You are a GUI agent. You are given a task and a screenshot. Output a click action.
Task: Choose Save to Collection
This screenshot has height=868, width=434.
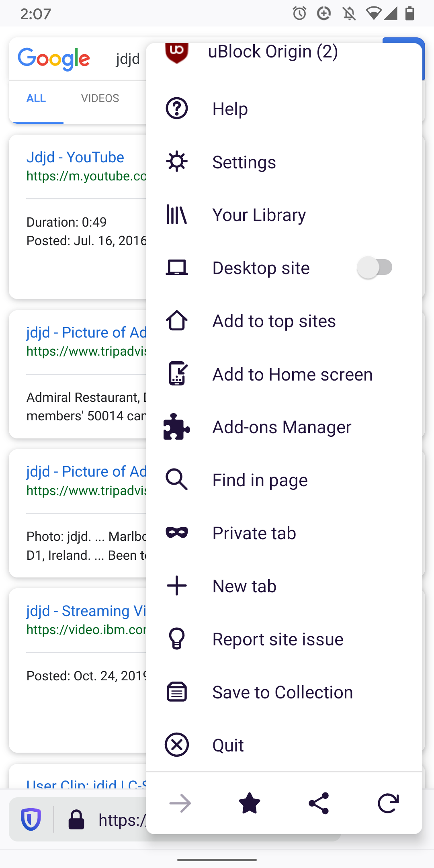point(284,692)
